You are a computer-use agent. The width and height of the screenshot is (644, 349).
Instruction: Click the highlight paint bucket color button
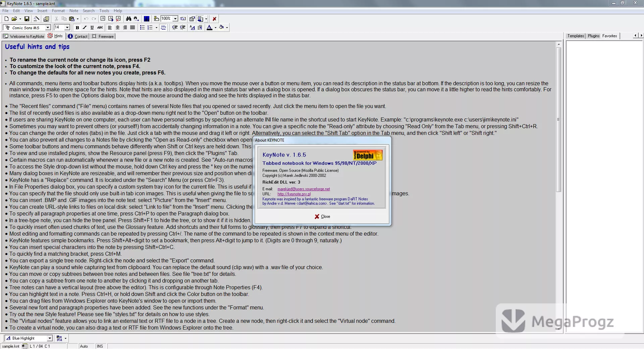pos(221,27)
